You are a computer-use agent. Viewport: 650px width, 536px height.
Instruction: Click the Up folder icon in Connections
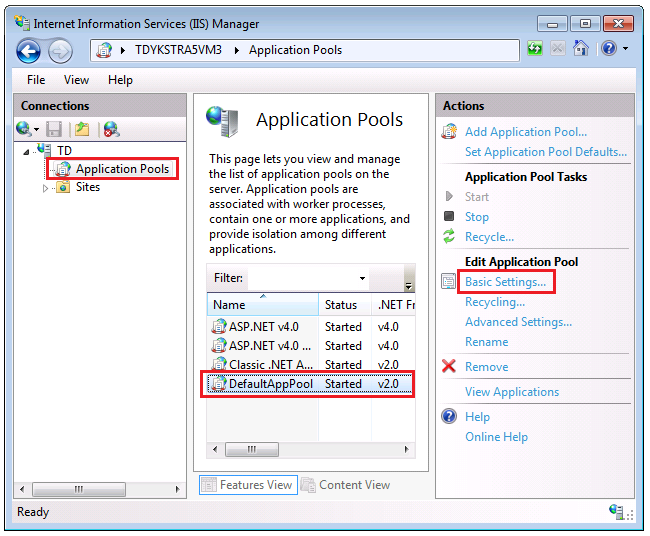(82, 128)
